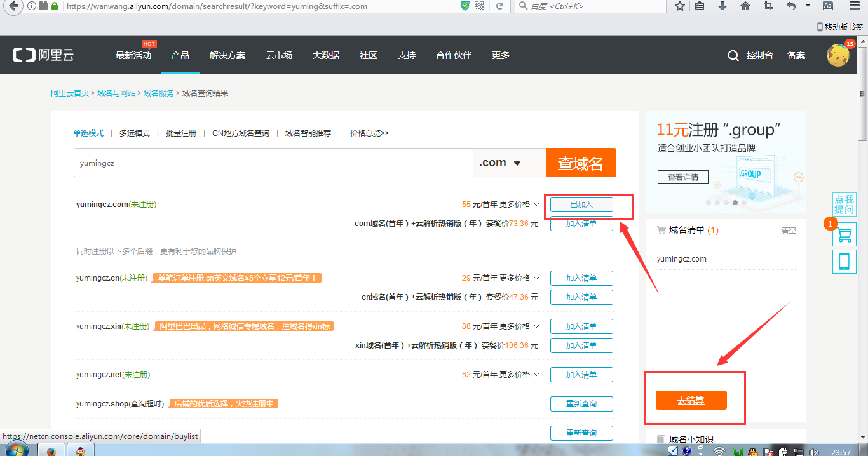Open Firefox from the taskbar
This screenshot has width=868, height=456.
(x=51, y=451)
